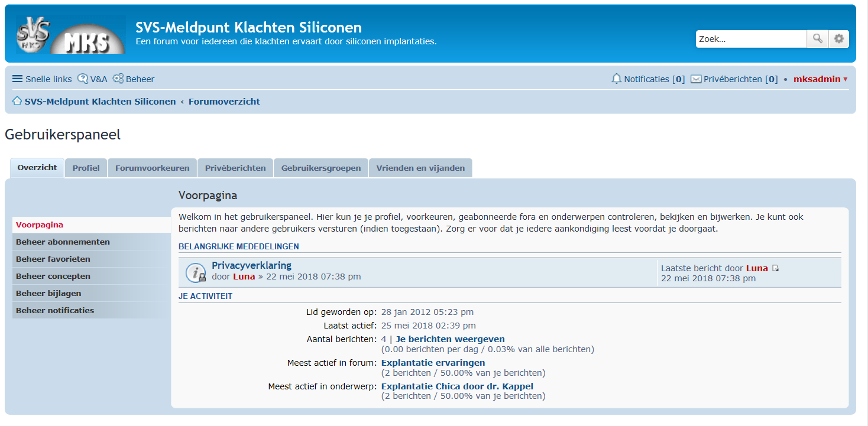Select Beheer abonnementen in the sidebar

[63, 242]
